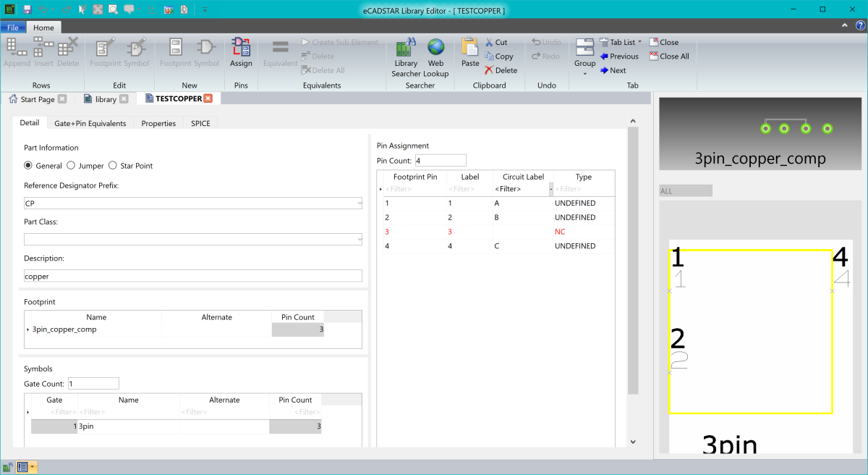This screenshot has height=475, width=868.
Task: Open the Circuit Label filter dropdown
Action: 551,188
